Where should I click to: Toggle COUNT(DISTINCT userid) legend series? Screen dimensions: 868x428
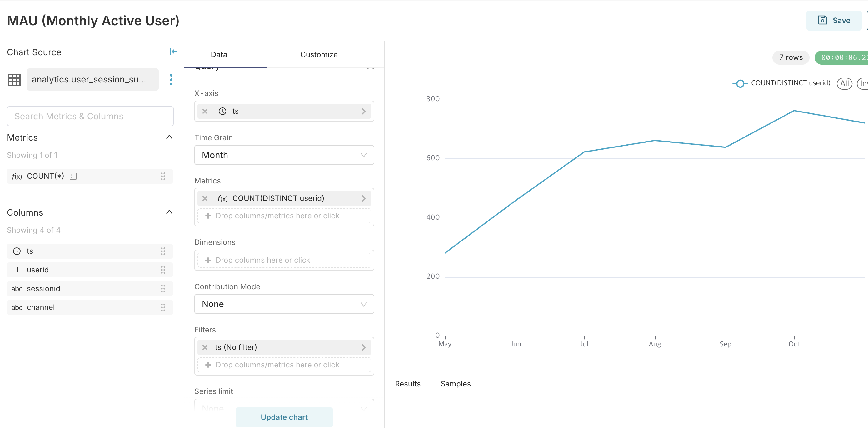[781, 83]
